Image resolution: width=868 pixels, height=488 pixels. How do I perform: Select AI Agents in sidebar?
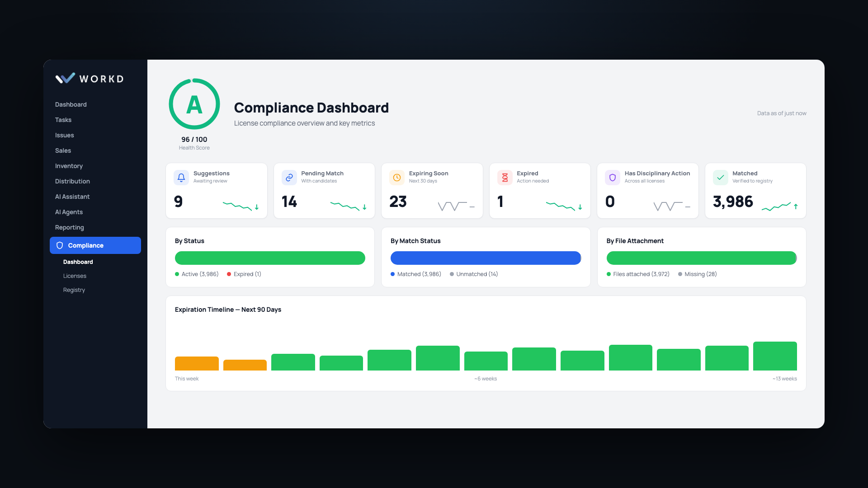point(69,212)
